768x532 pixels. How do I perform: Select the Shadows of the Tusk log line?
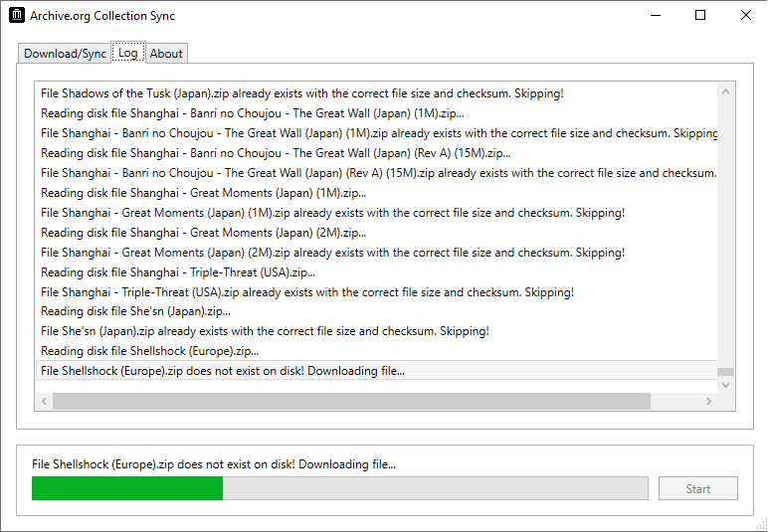377,93
